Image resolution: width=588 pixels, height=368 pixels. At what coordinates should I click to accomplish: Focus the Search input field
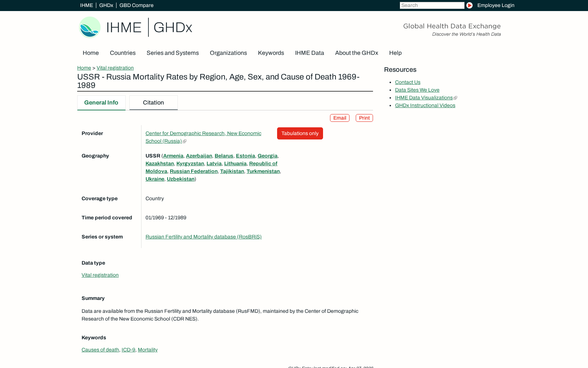click(432, 5)
